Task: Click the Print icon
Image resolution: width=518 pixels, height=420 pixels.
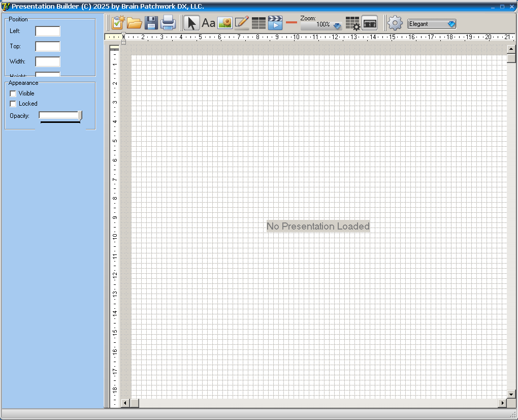Action: [168, 23]
